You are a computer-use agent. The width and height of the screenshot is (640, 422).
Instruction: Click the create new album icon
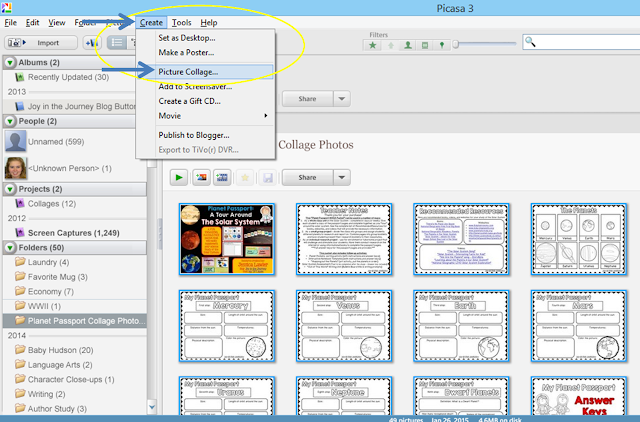[91, 42]
